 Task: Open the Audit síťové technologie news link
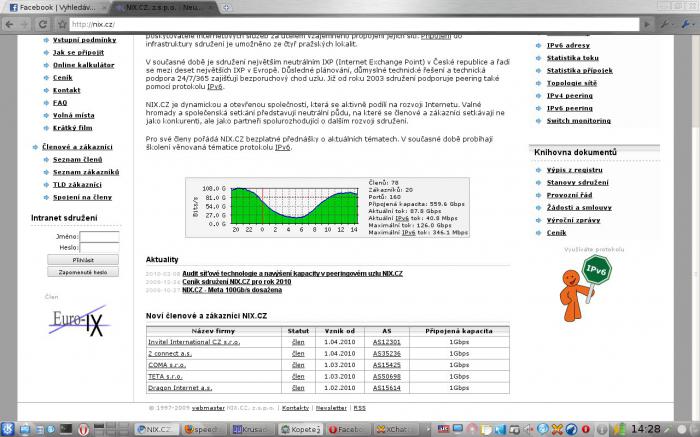[292, 273]
